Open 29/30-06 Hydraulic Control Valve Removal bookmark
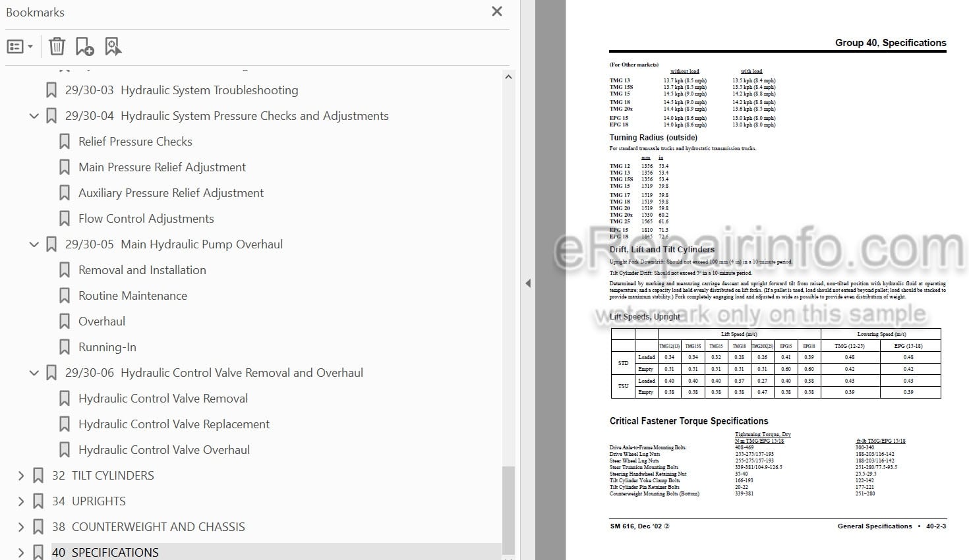Screen dimensions: 969x560 214,373
